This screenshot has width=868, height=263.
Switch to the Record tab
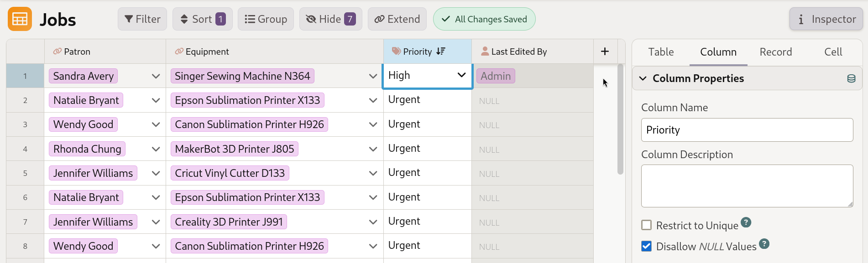tap(775, 52)
